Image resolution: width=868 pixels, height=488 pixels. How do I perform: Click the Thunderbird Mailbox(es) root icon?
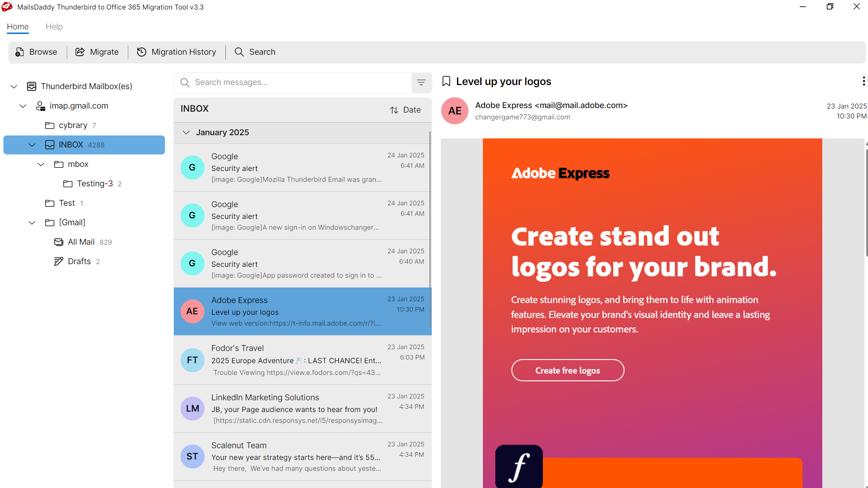click(32, 86)
